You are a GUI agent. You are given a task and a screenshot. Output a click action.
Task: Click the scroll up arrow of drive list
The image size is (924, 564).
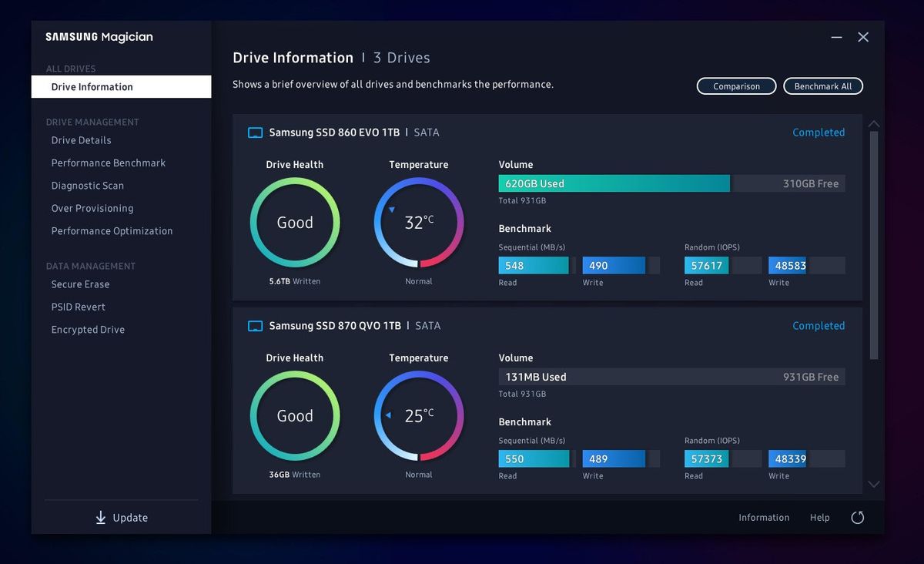pyautogui.click(x=873, y=123)
